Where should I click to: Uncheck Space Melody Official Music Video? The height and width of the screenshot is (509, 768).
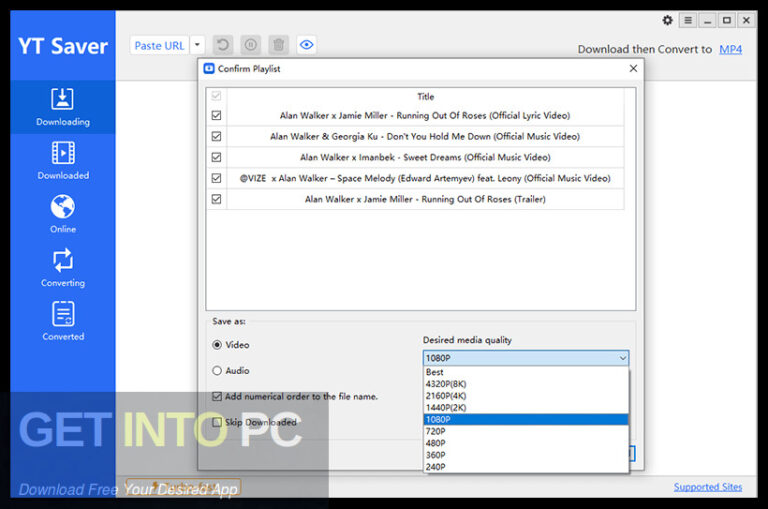tap(216, 178)
